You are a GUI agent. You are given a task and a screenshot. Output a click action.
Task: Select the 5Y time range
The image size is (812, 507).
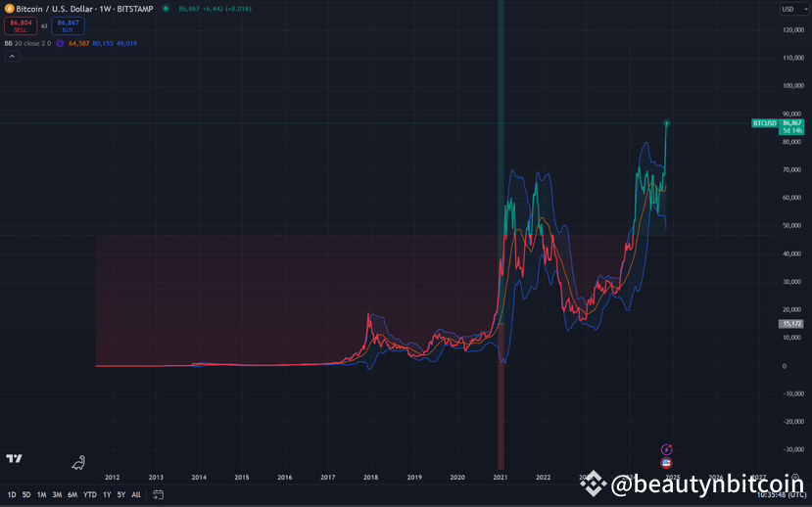(x=121, y=494)
